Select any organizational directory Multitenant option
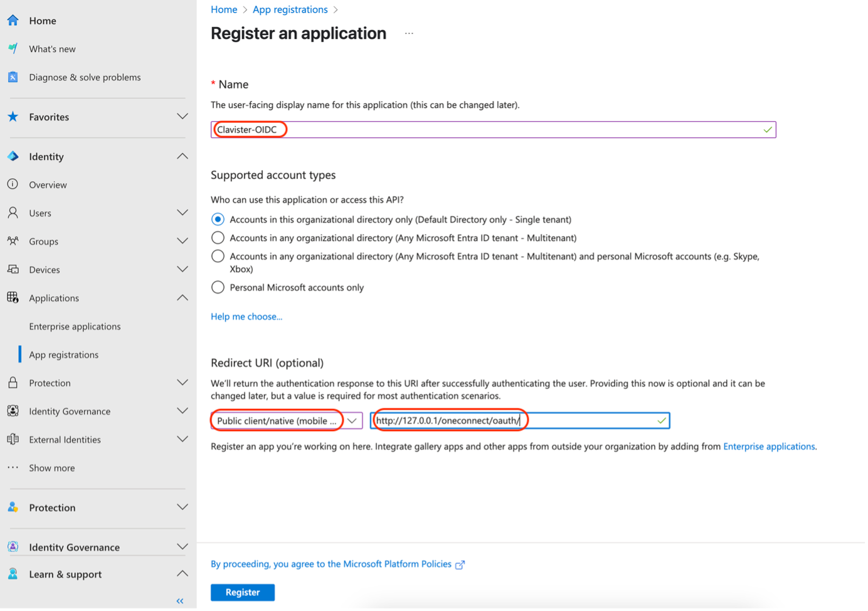The image size is (868, 611). [218, 238]
